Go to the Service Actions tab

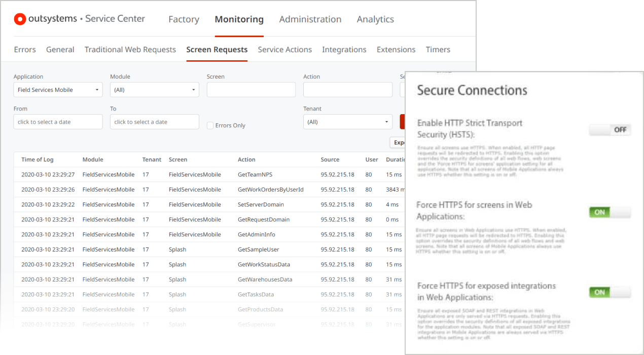(x=285, y=50)
